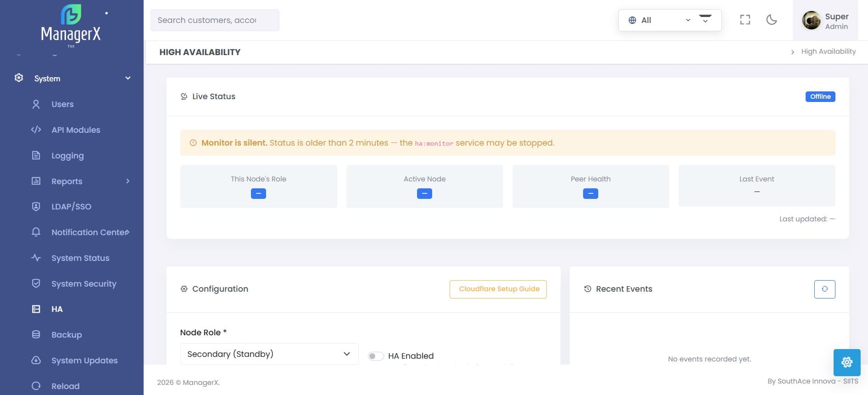Expand the Notification Center submenu arrow

point(128,232)
